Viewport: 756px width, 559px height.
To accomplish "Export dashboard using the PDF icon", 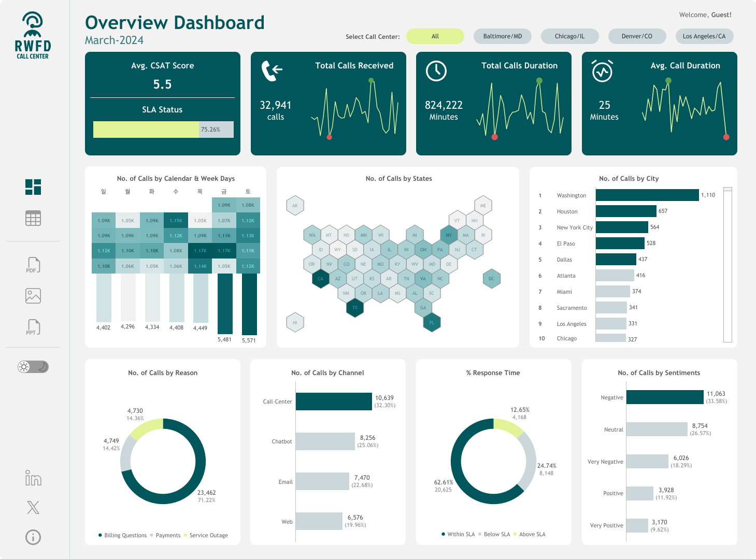I will click(x=33, y=265).
